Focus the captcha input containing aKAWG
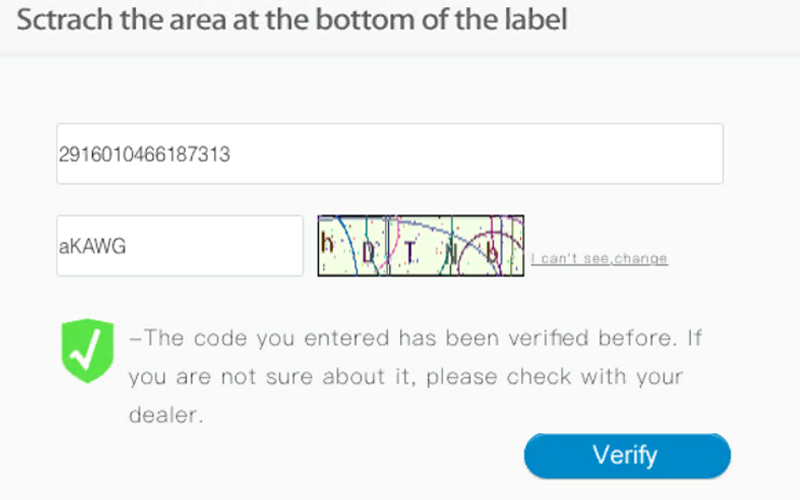800x500 pixels. click(180, 246)
